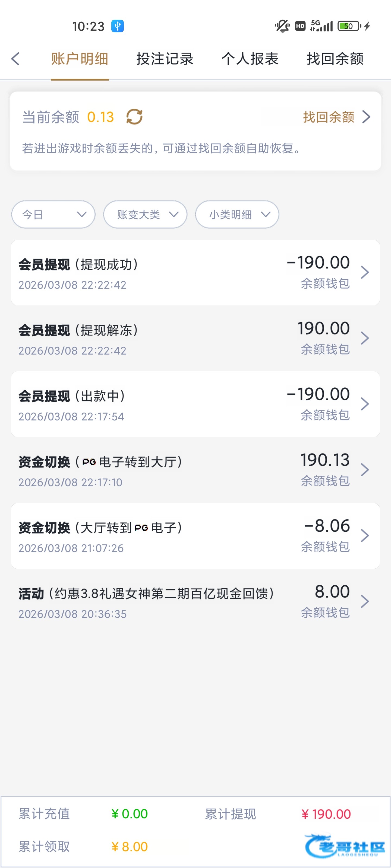This screenshot has height=868, width=391.
Task: Open the 今日 date filter dropdown
Action: (53, 214)
